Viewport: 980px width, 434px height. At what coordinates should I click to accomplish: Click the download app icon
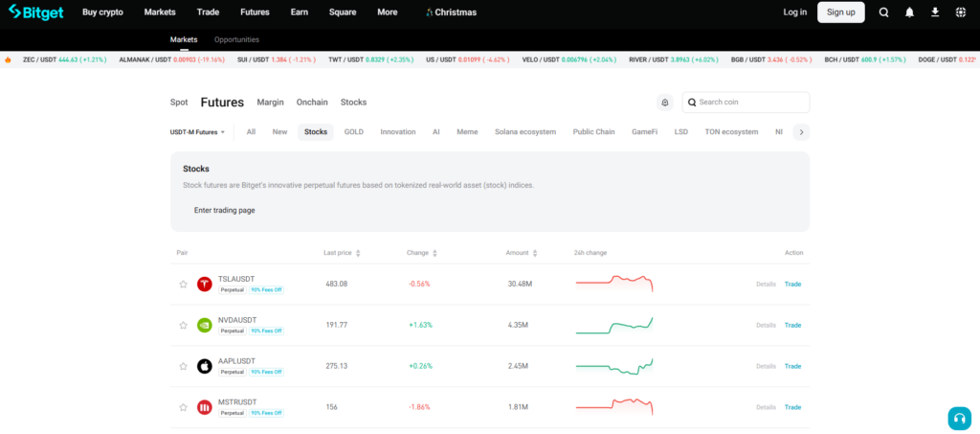tap(935, 12)
